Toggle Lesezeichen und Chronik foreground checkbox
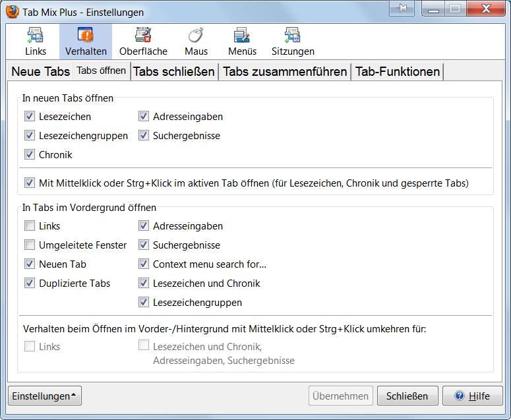 pos(144,283)
